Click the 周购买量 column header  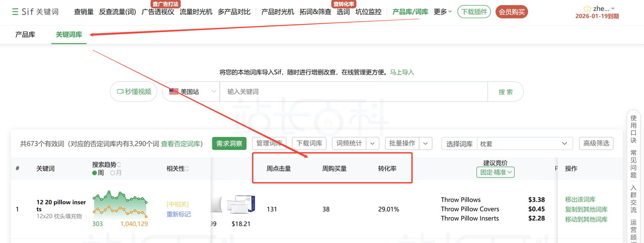point(335,169)
